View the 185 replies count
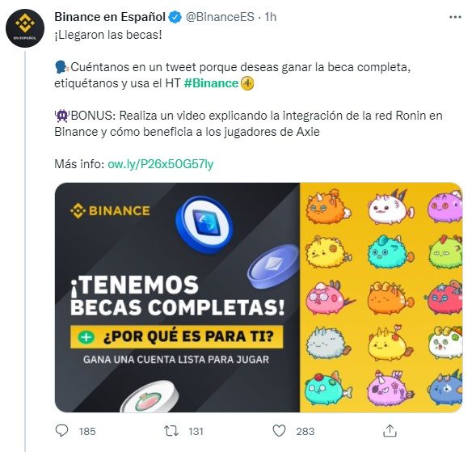 [87, 431]
